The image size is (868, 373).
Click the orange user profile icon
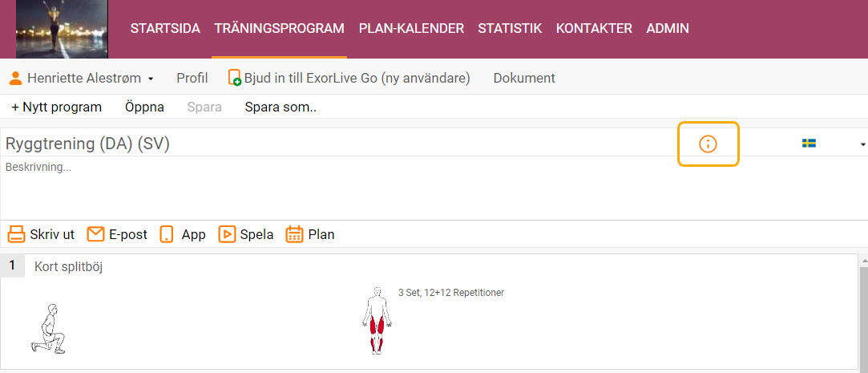(x=16, y=78)
